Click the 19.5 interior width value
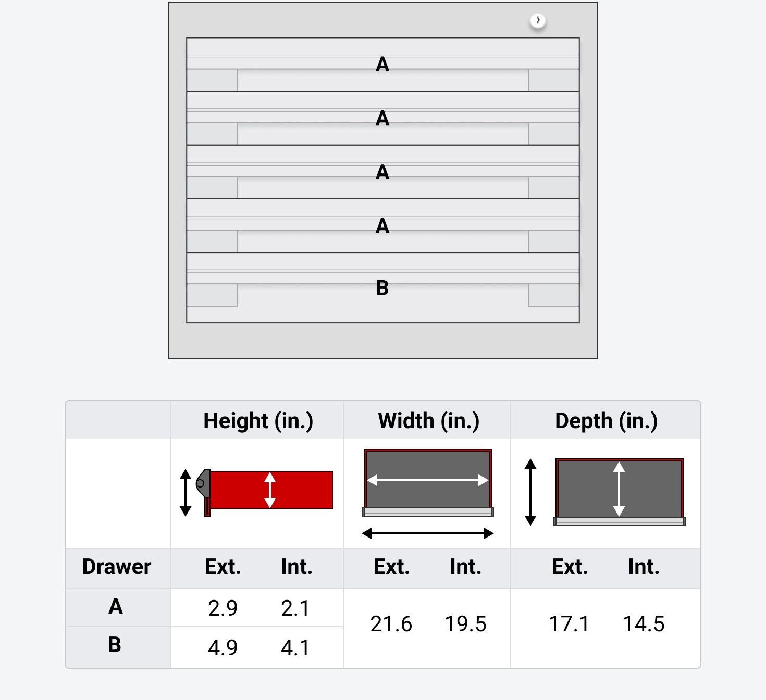The height and width of the screenshot is (700, 766). [x=465, y=623]
